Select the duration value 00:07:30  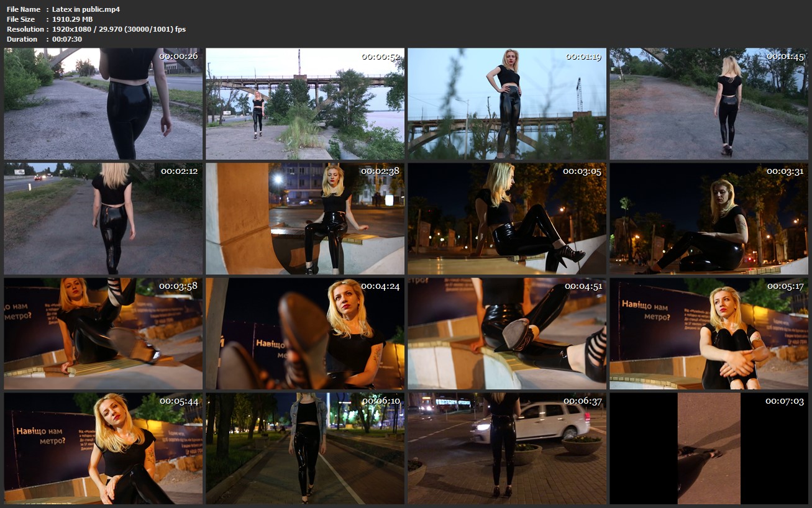coord(67,39)
